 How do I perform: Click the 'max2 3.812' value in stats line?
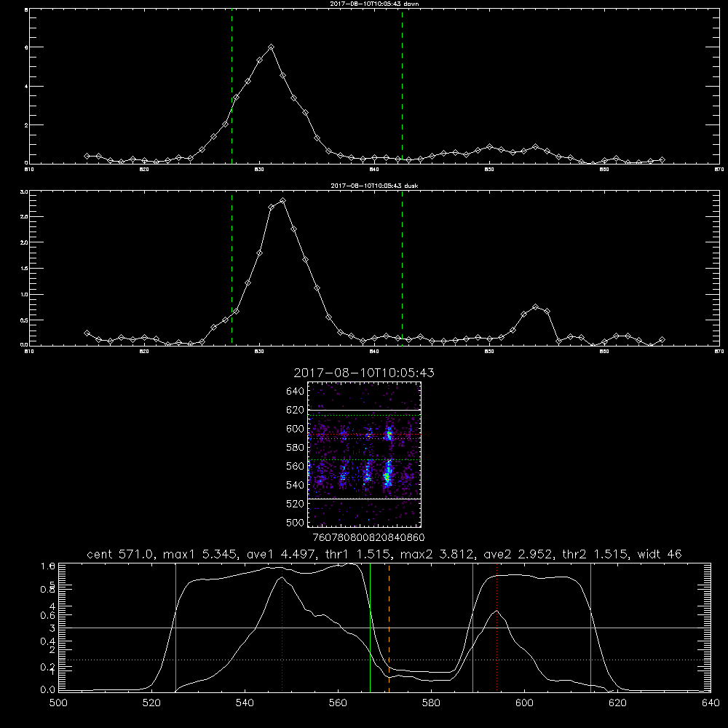438,554
